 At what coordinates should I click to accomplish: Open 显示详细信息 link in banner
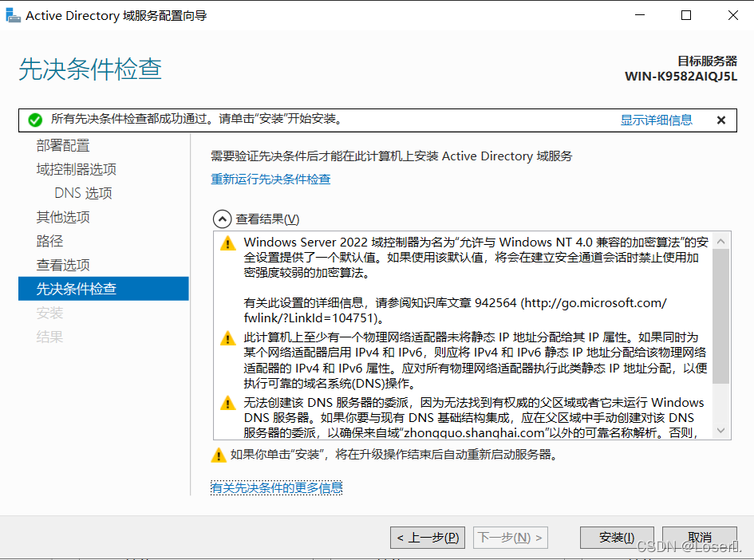point(656,120)
